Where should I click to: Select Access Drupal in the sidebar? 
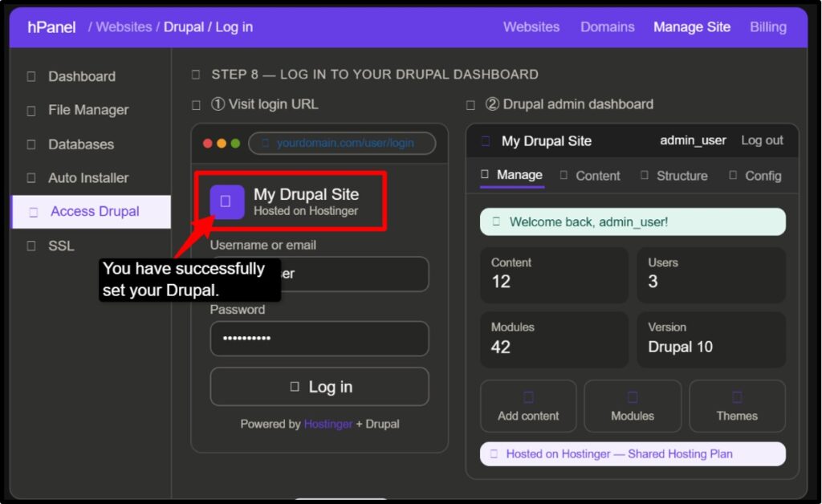pyautogui.click(x=91, y=212)
